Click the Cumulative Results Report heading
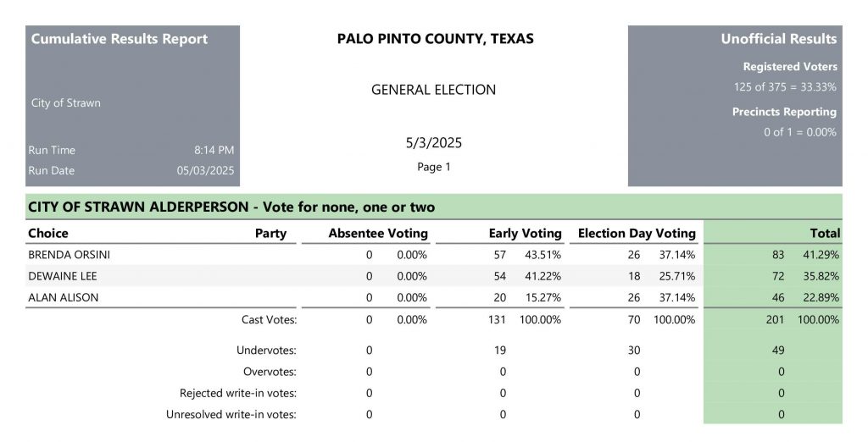This screenshot has width=868, height=442. [x=119, y=39]
